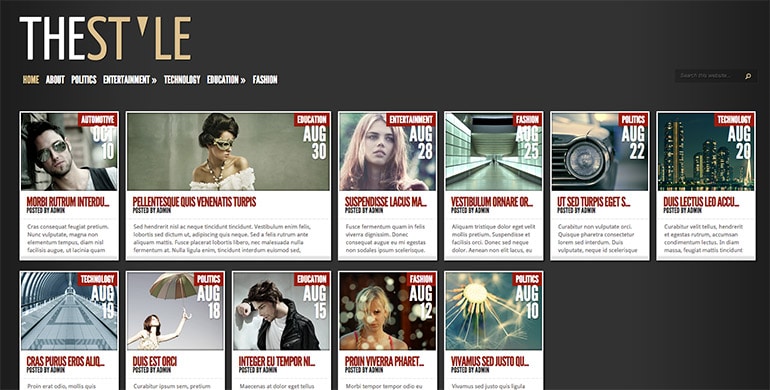This screenshot has height=390, width=770.
Task: Click the search magnifier icon
Action: pos(748,76)
